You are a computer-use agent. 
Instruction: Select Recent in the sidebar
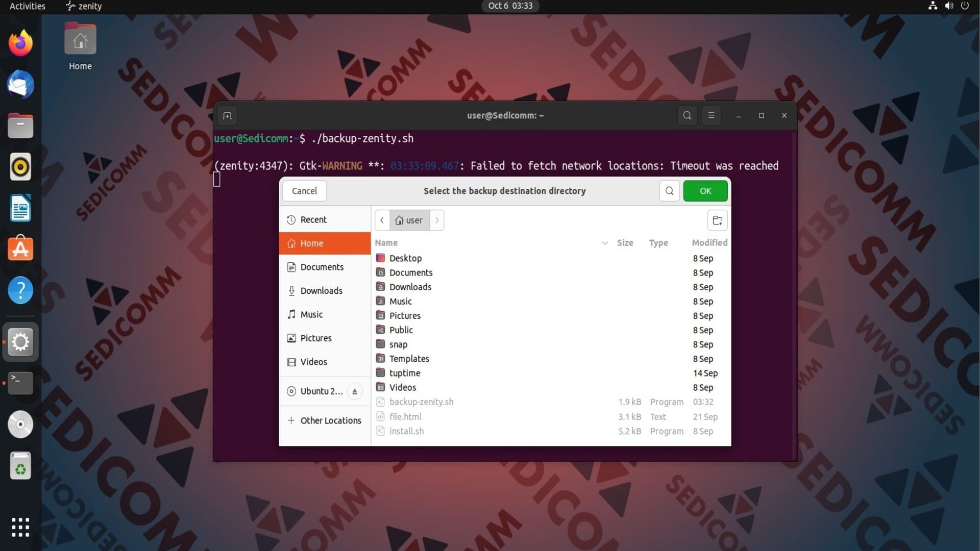[x=313, y=219]
